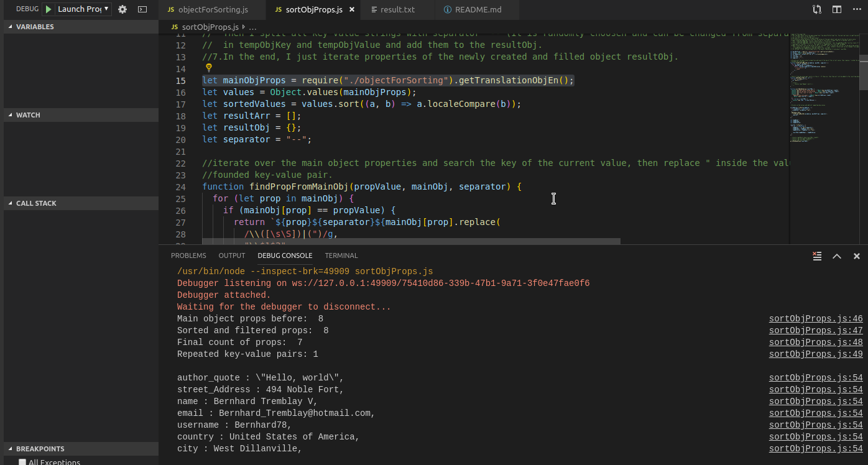Click "Repeated key-value pairs: 1" output line

point(247,354)
